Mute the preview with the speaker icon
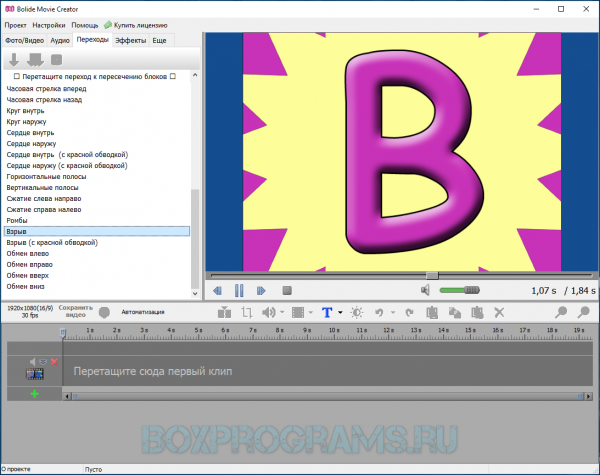600x475 pixels. coord(425,290)
